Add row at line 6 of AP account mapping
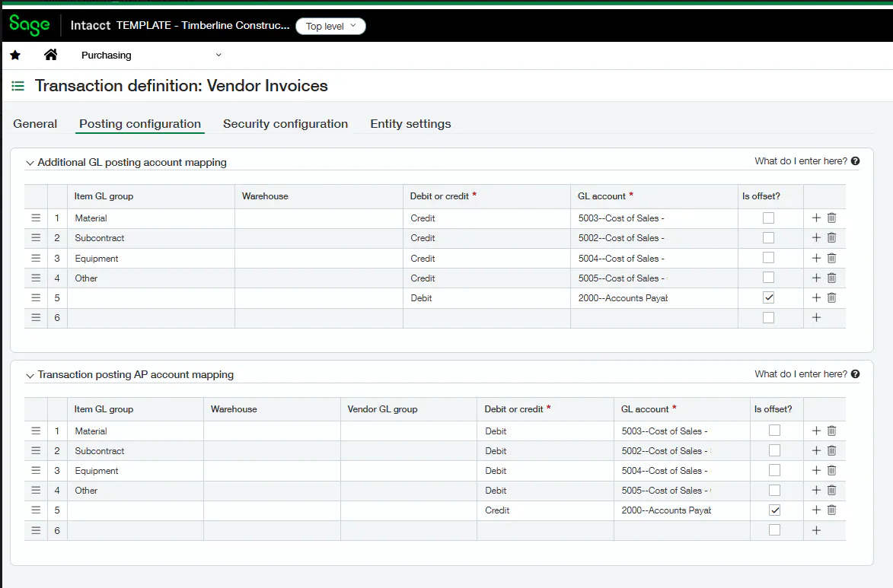 pos(816,530)
